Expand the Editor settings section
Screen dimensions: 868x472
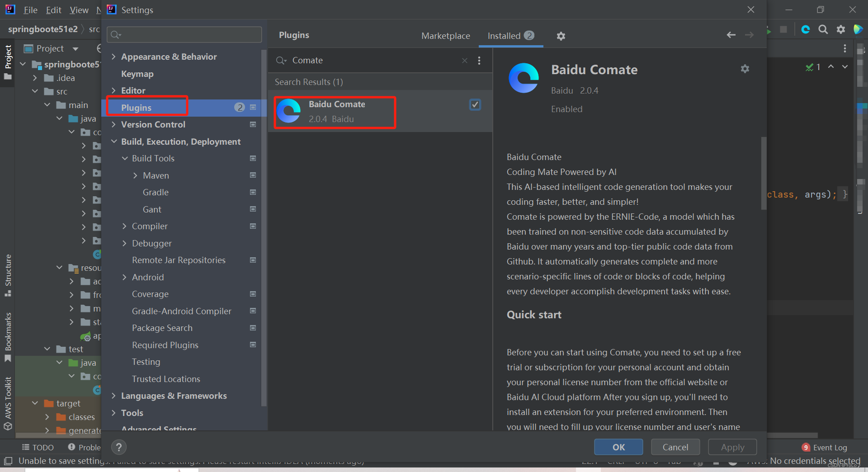pos(113,90)
